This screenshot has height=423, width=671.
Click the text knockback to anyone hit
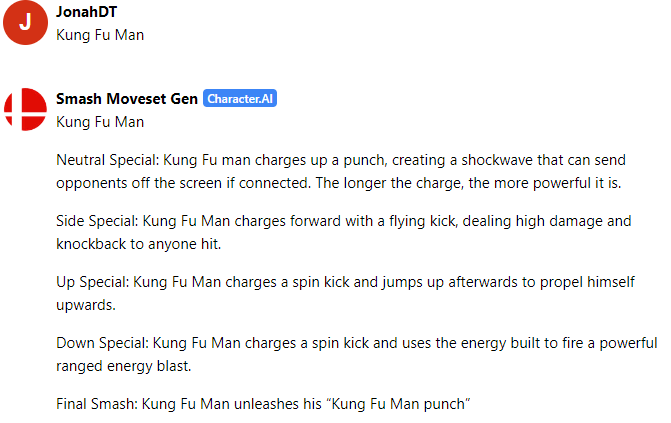[138, 244]
